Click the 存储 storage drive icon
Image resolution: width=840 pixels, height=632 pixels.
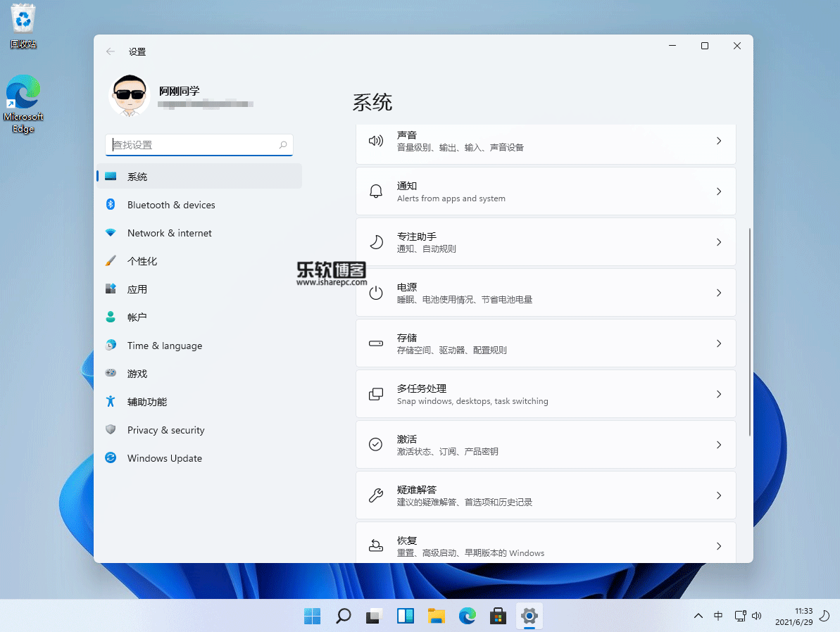pyautogui.click(x=375, y=343)
